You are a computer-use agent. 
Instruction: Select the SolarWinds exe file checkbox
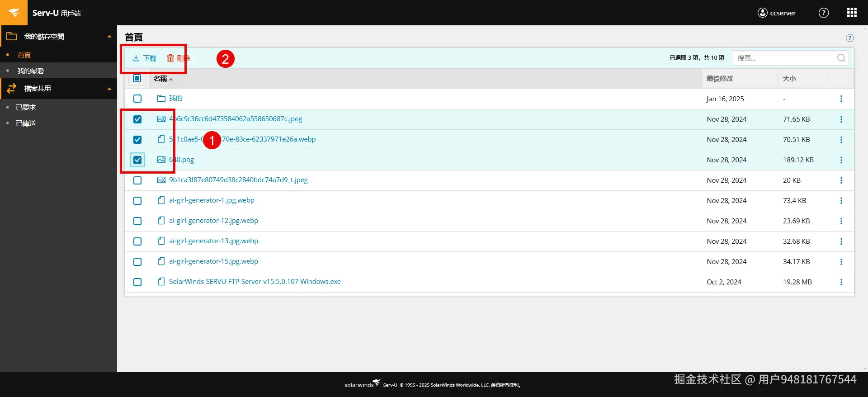pos(137,282)
